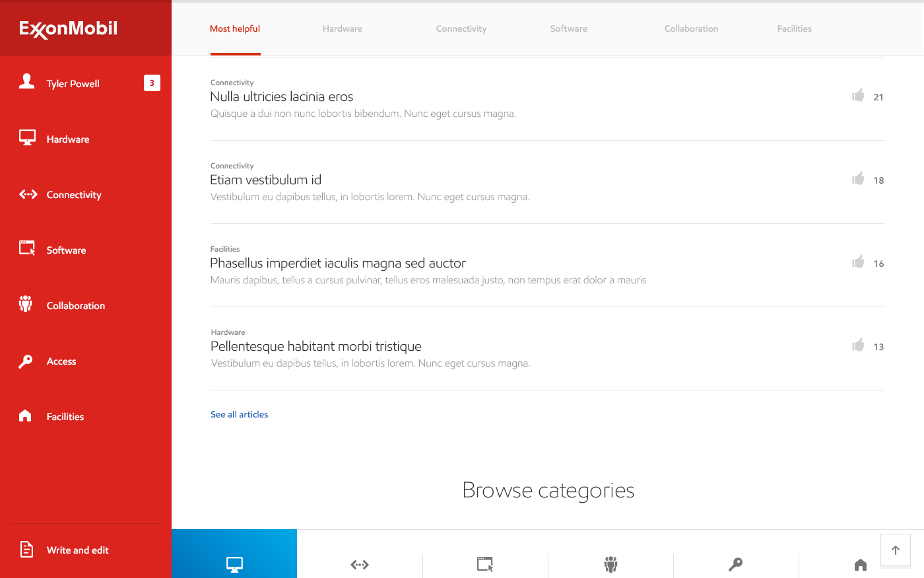This screenshot has width=924, height=578.
Task: Click summary text Quisque a dui non nunc
Action: click(363, 114)
